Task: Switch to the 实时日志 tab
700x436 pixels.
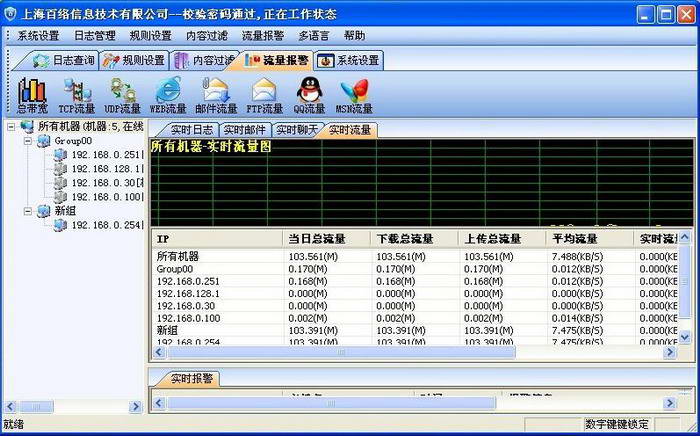Action: 188,130
